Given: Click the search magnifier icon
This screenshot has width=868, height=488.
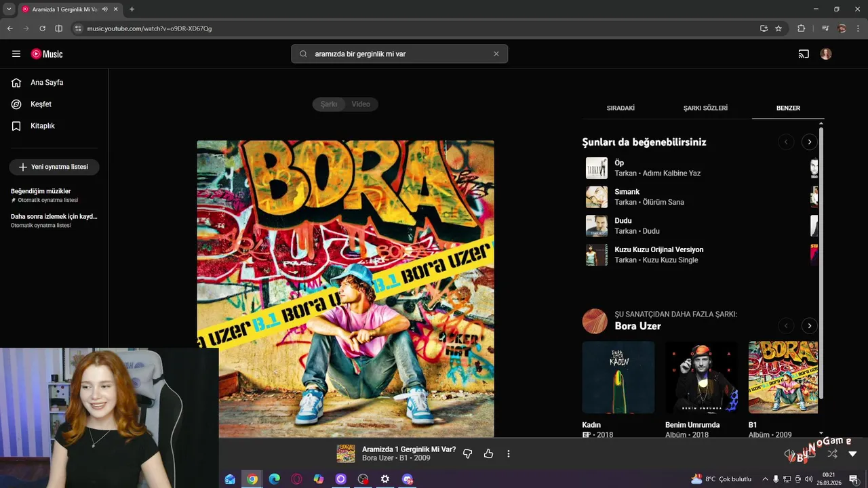Looking at the screenshot, I should coord(303,54).
